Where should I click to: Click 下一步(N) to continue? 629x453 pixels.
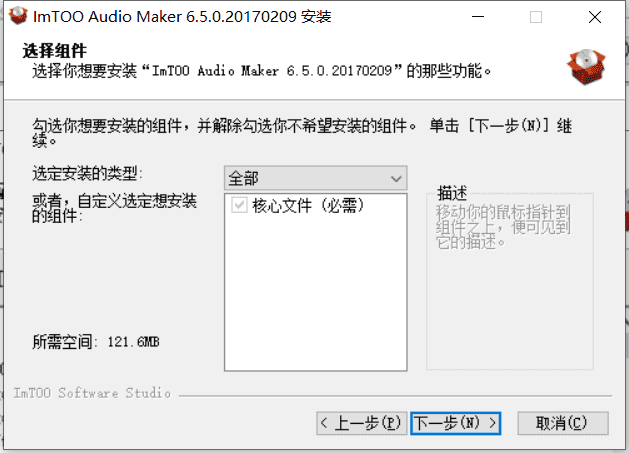tap(456, 423)
